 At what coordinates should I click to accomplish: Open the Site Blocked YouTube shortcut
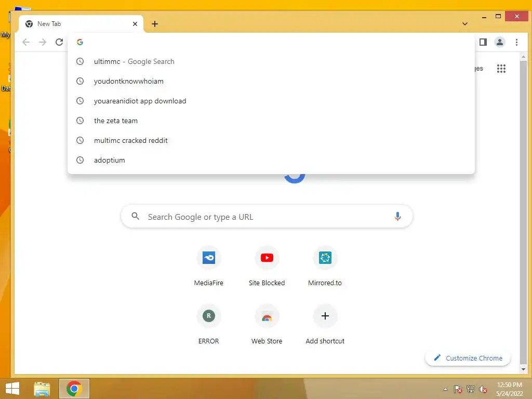point(267,267)
